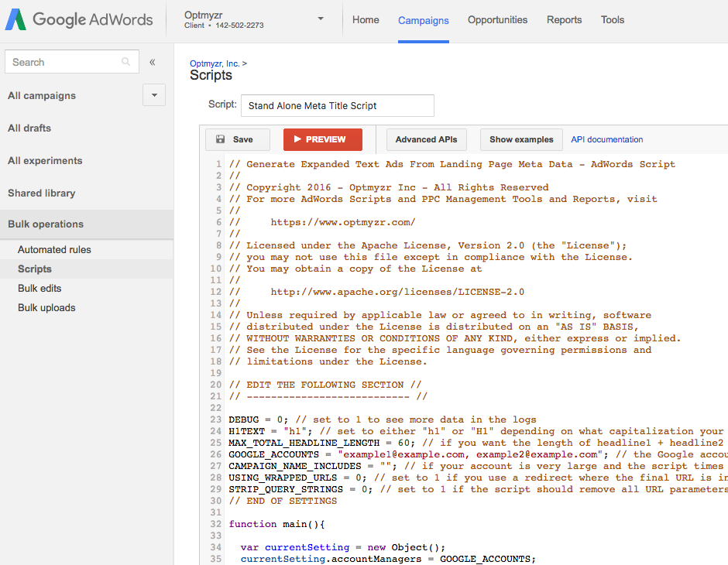The width and height of the screenshot is (728, 565).
Task: Click the search magnifier icon
Action: point(125,62)
